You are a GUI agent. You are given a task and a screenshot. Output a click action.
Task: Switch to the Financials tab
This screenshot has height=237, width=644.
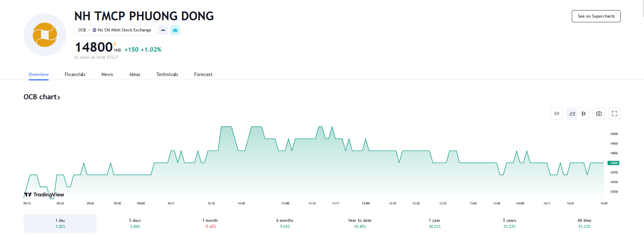pyautogui.click(x=75, y=74)
